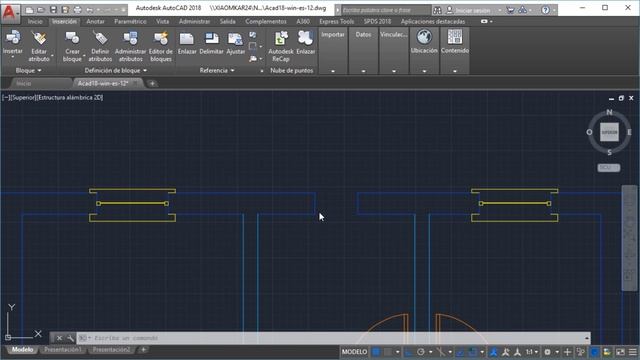Viewport: 640px width, 360px height.
Task: Click the Autodesk App Store cart icon
Action: (510, 10)
